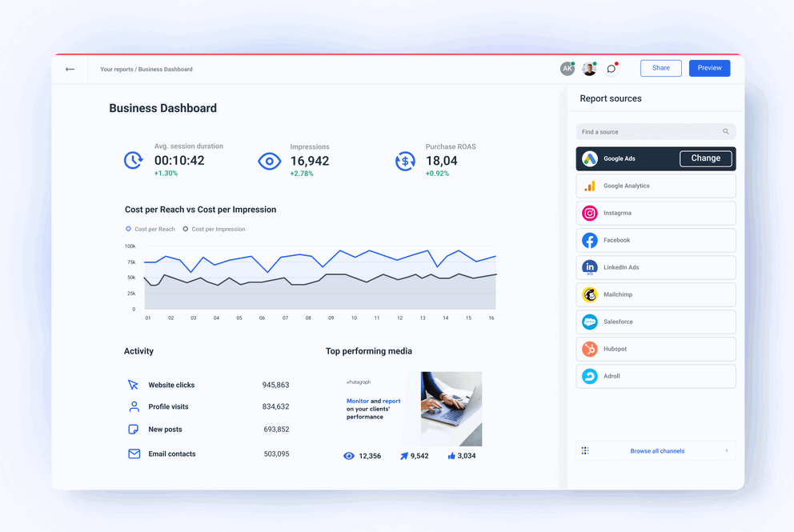
Task: Choose the LinkedIn Ads source icon
Action: tap(591, 267)
